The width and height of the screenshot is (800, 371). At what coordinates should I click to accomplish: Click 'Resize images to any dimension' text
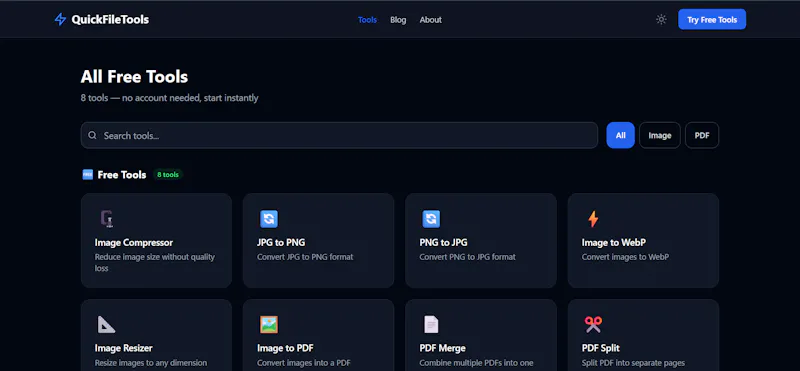[x=151, y=363]
